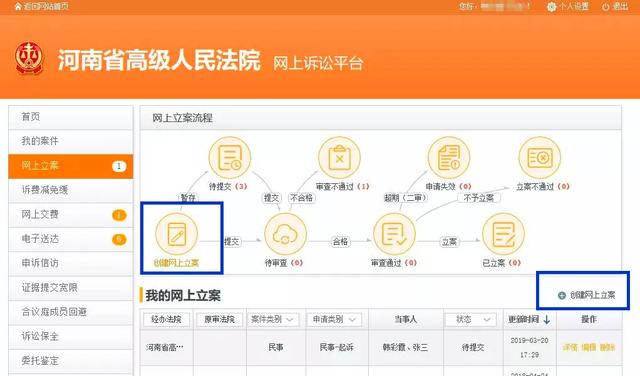Click the 待提交 (3) label
The width and height of the screenshot is (640, 376).
(x=228, y=187)
